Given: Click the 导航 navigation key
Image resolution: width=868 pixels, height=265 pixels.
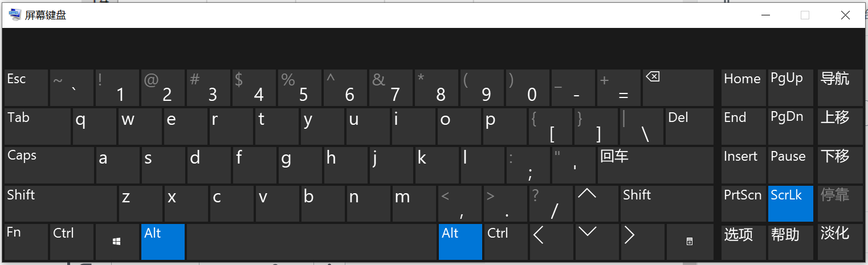Looking at the screenshot, I should [840, 88].
